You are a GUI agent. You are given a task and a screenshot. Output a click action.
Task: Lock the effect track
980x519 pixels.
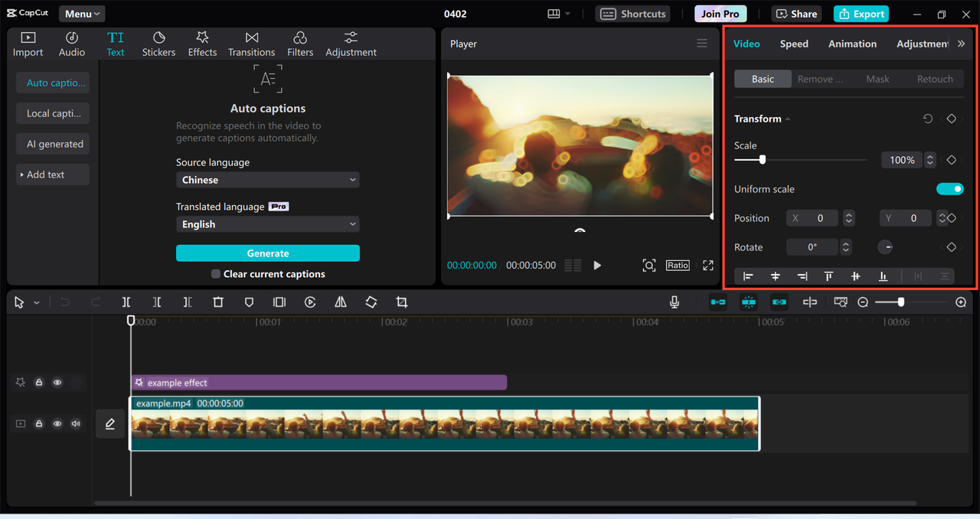pos(39,383)
